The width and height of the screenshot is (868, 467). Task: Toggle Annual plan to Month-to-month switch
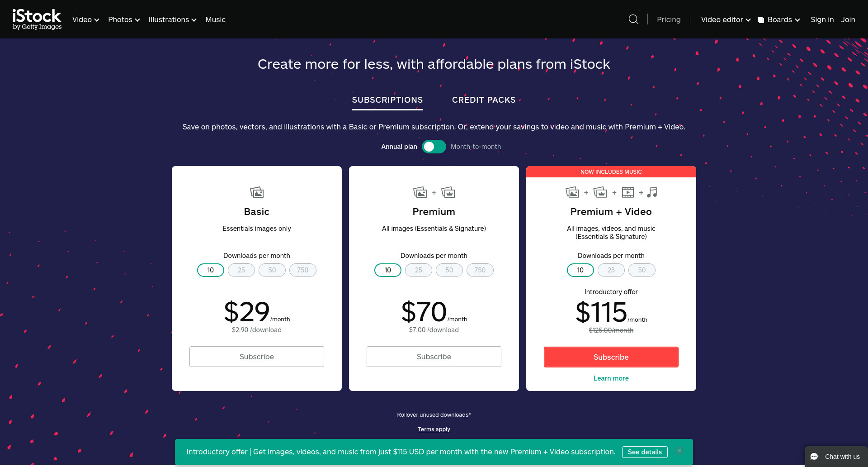pyautogui.click(x=434, y=147)
